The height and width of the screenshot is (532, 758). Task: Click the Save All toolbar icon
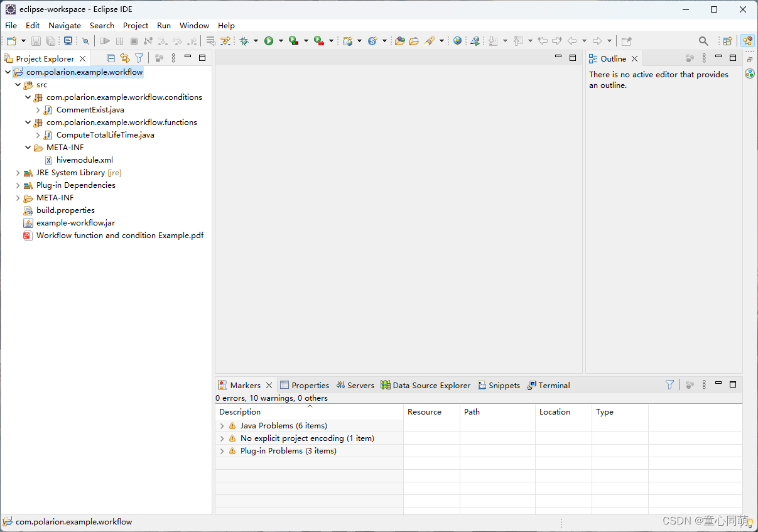51,41
